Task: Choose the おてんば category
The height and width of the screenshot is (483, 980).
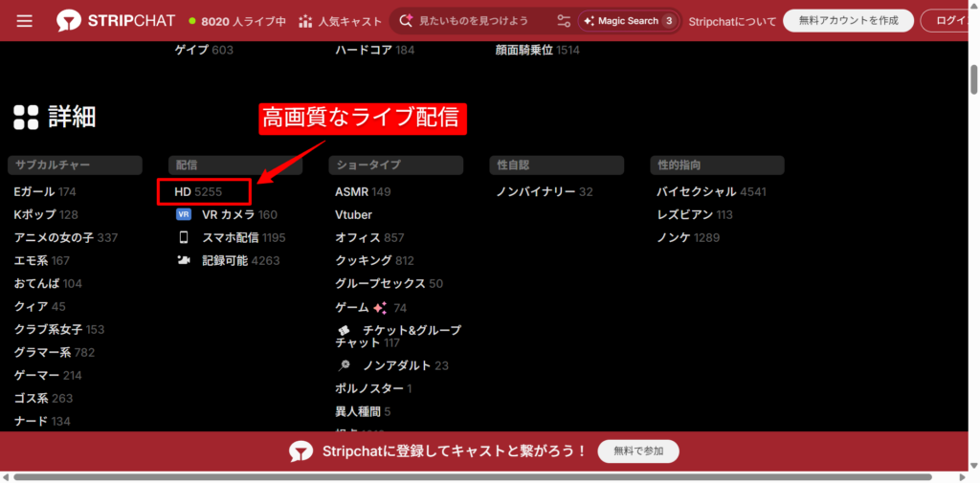Action: pyautogui.click(x=48, y=284)
